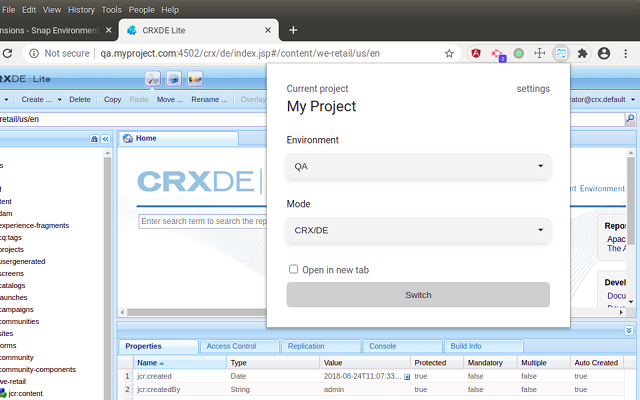Open the jcr:created value date editor icon
The image size is (640, 400).
tap(407, 377)
